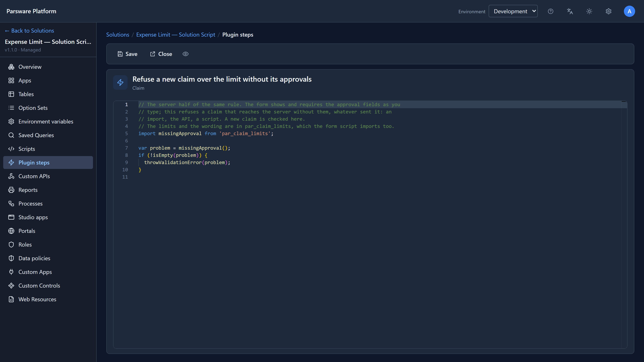Open the settings gear in header
The width and height of the screenshot is (644, 362).
point(609,11)
